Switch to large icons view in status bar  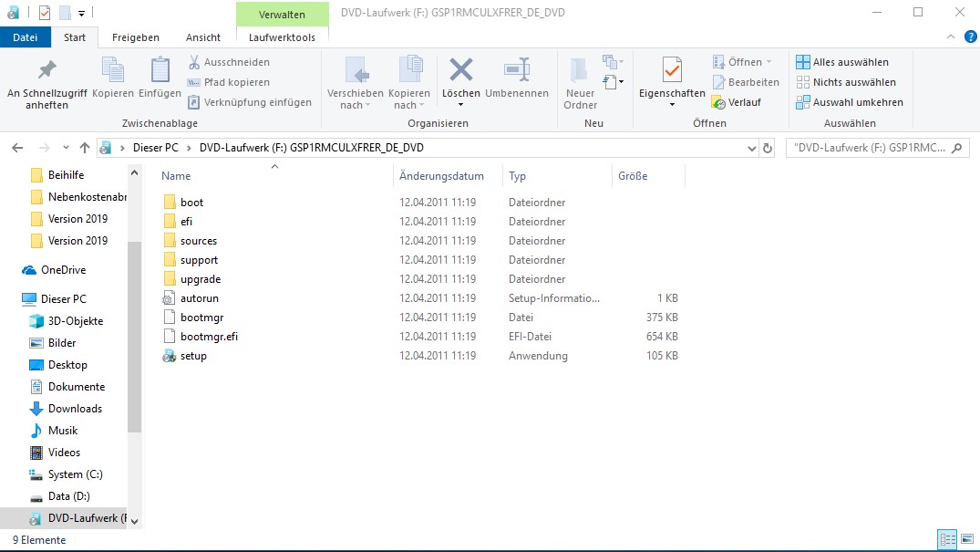[x=967, y=539]
